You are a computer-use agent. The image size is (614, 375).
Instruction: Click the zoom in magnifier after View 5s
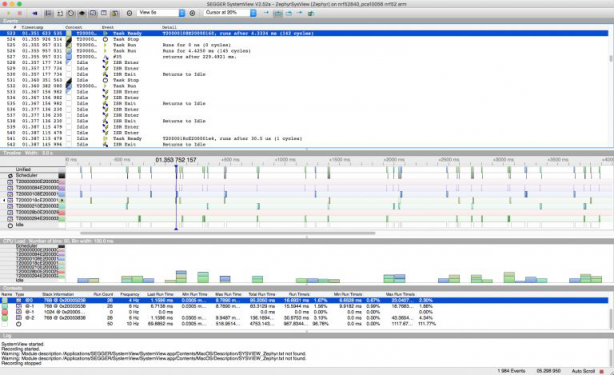coord(192,13)
